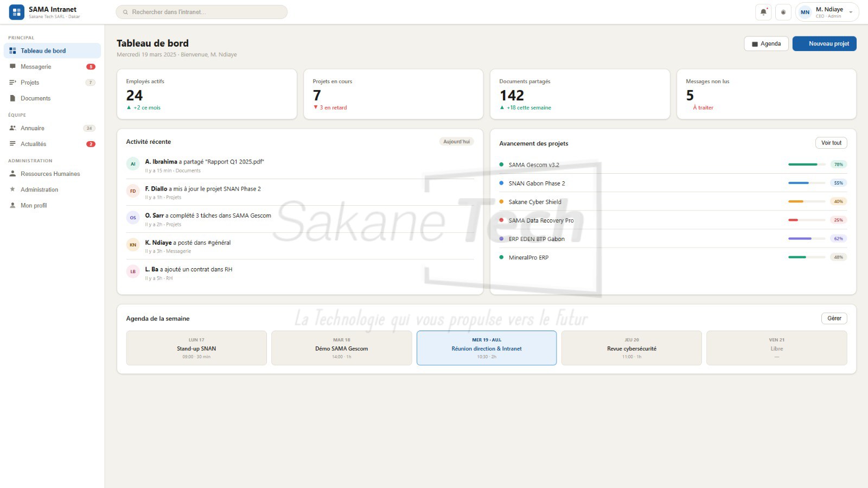Open the Projets en cours stat card

tap(393, 94)
